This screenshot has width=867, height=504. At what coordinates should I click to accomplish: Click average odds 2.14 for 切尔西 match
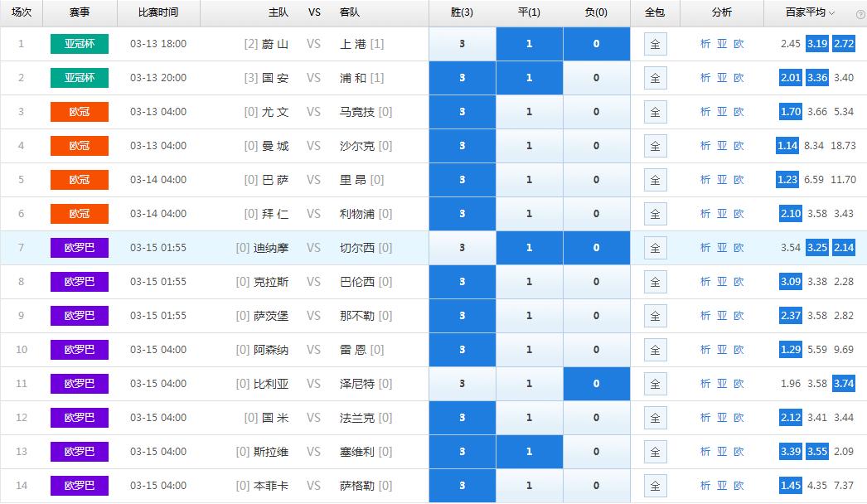844,248
